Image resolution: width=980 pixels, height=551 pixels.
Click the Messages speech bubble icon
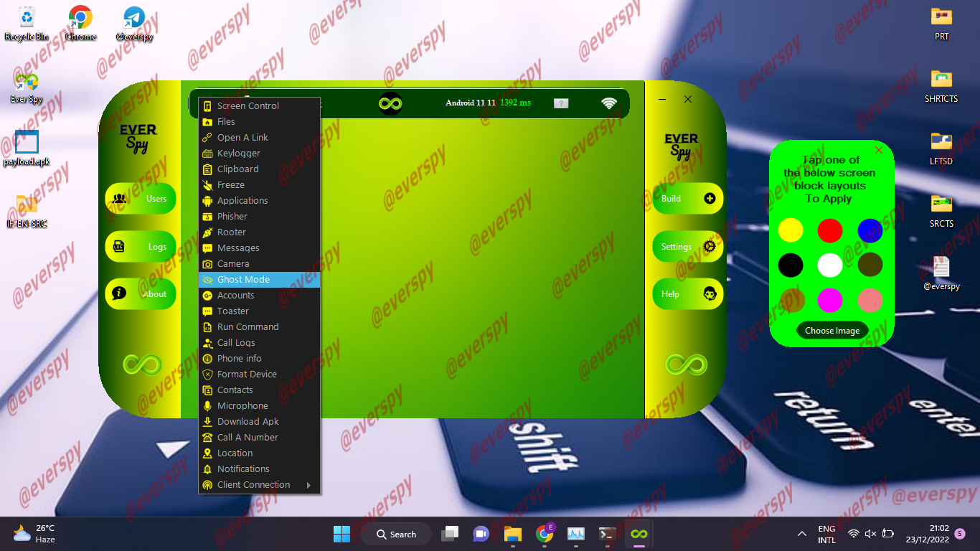tap(207, 248)
